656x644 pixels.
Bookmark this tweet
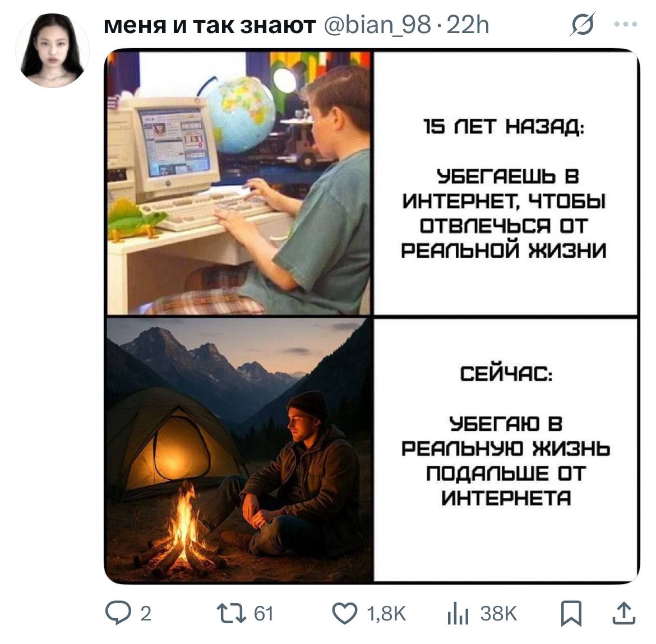coord(571,614)
